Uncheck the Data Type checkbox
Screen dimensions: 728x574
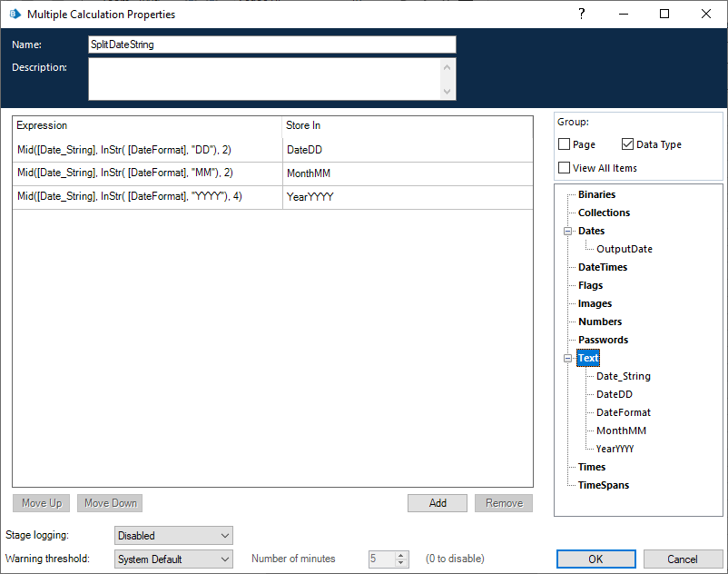(x=628, y=144)
